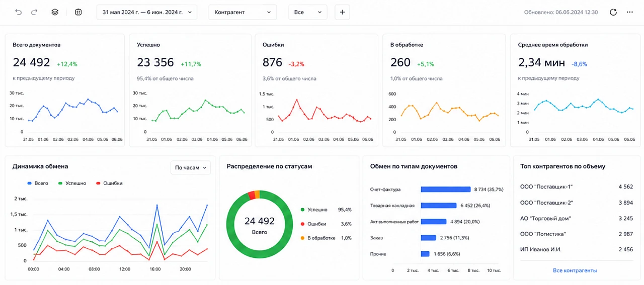Toggle the blue Всего series in legend
The image size is (644, 285).
(38, 183)
